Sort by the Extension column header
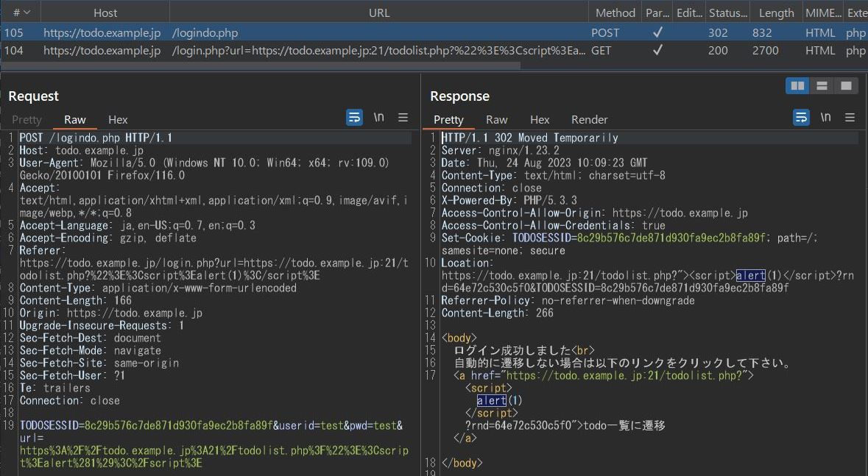Viewport: 868px width, 476px height. pos(856,13)
